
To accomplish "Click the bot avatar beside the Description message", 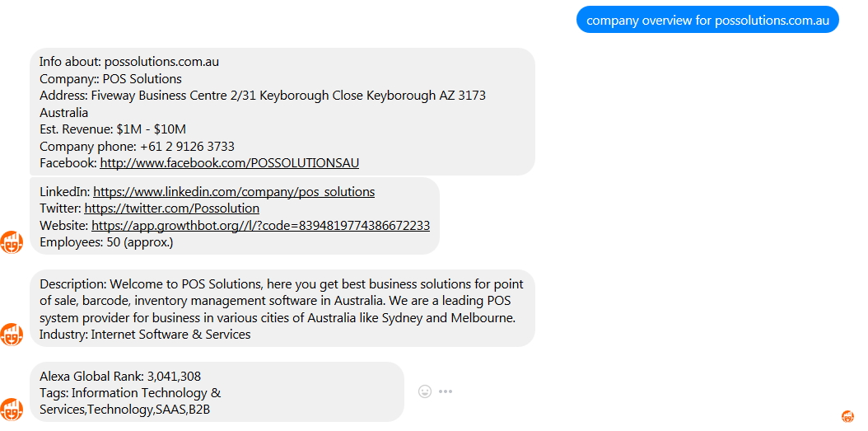I will pos(11,335).
